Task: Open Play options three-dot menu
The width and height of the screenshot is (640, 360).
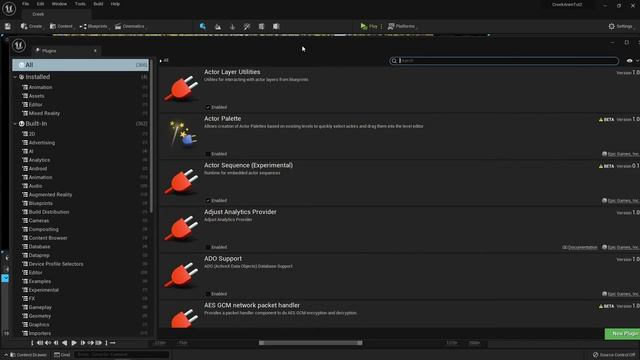Action: click(x=382, y=27)
